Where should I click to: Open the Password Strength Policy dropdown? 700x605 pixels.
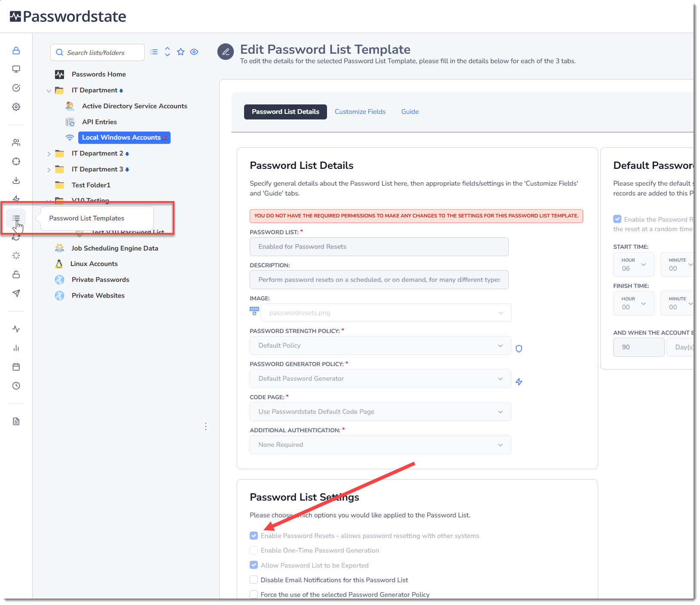click(x=380, y=345)
